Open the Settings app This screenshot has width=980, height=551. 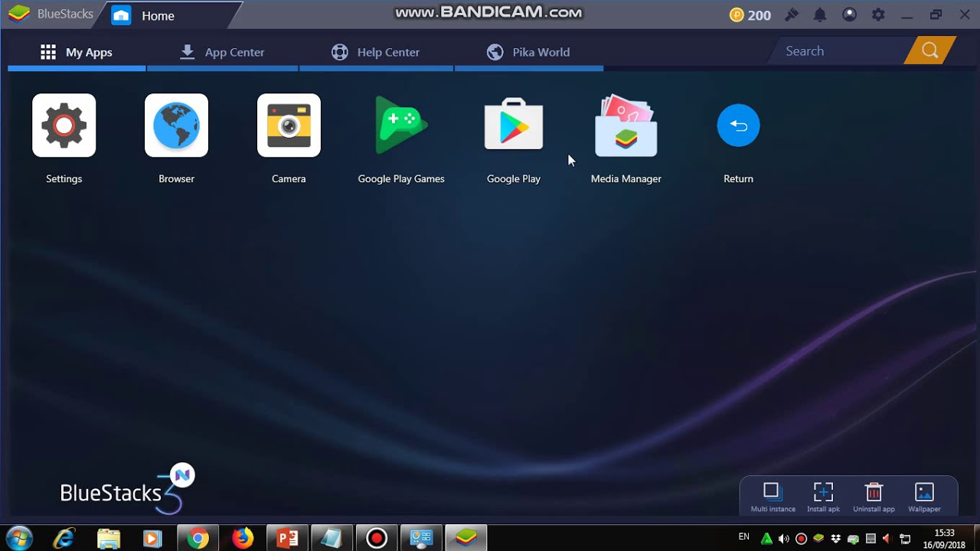(64, 126)
